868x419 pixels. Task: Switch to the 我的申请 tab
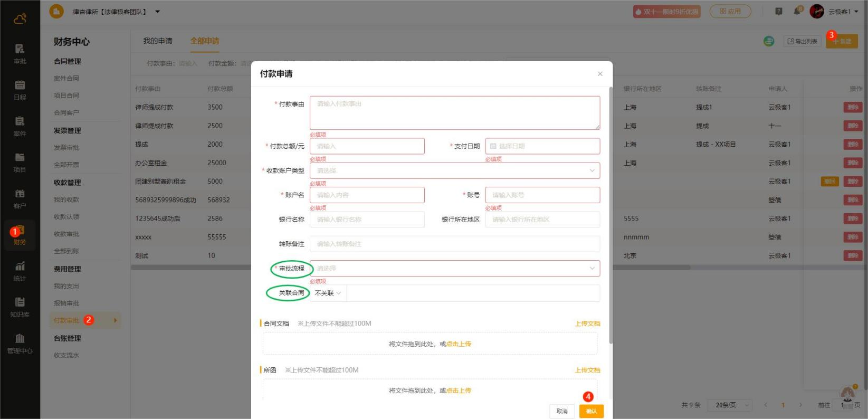tap(158, 41)
